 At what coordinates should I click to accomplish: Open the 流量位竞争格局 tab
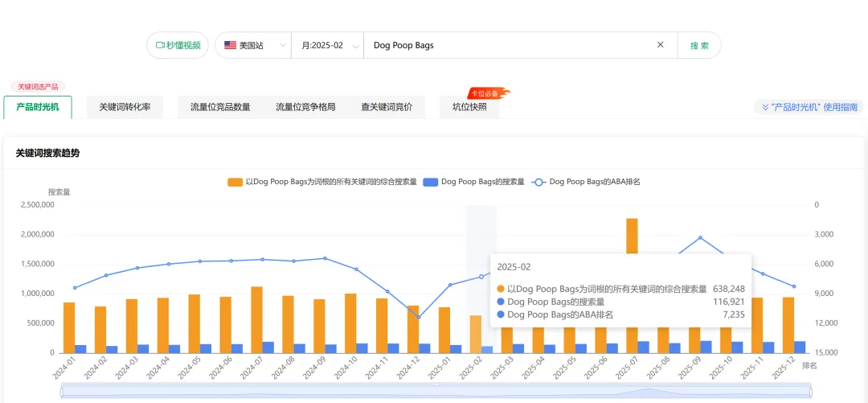[305, 107]
